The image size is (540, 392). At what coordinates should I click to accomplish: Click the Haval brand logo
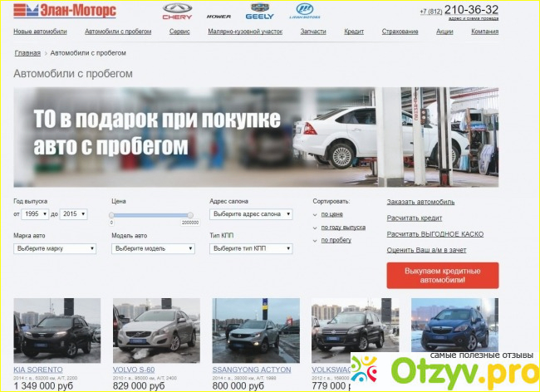click(218, 15)
